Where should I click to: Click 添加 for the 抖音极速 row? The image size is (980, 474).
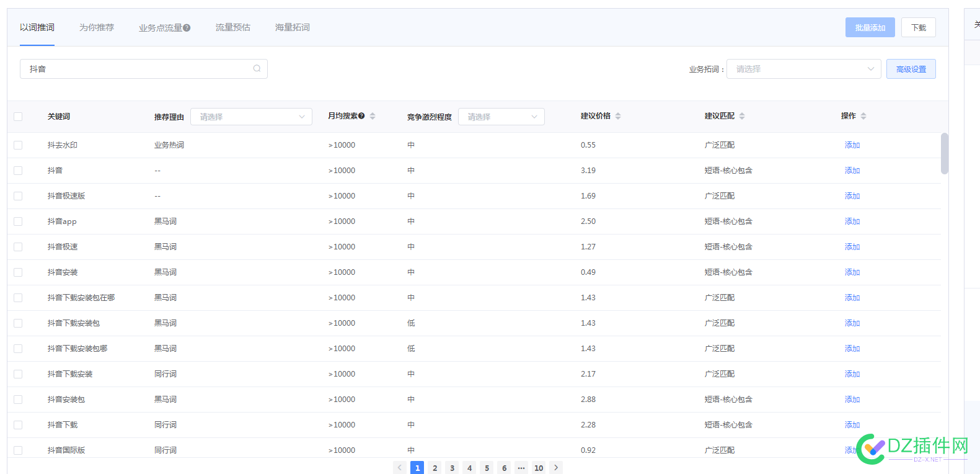[x=852, y=247]
